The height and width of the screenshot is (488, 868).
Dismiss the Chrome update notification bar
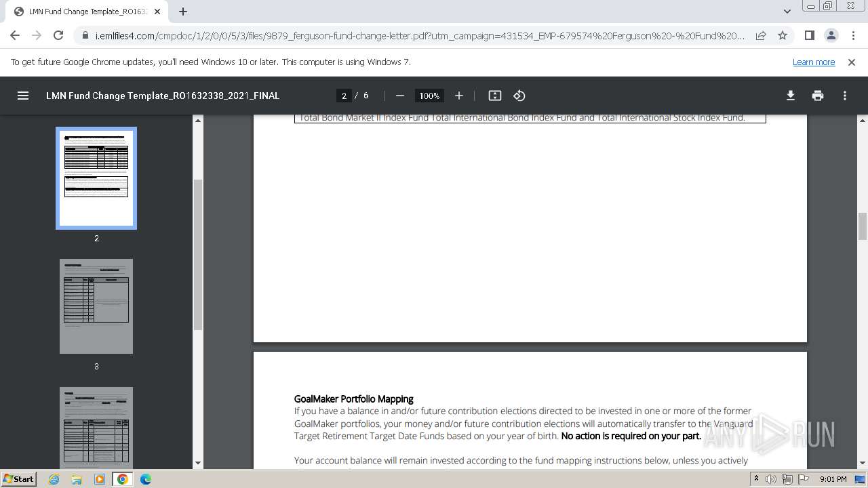click(x=852, y=62)
